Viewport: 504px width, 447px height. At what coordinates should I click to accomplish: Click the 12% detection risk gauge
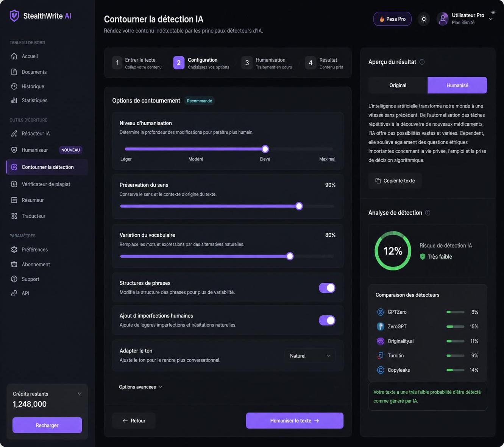tap(393, 251)
